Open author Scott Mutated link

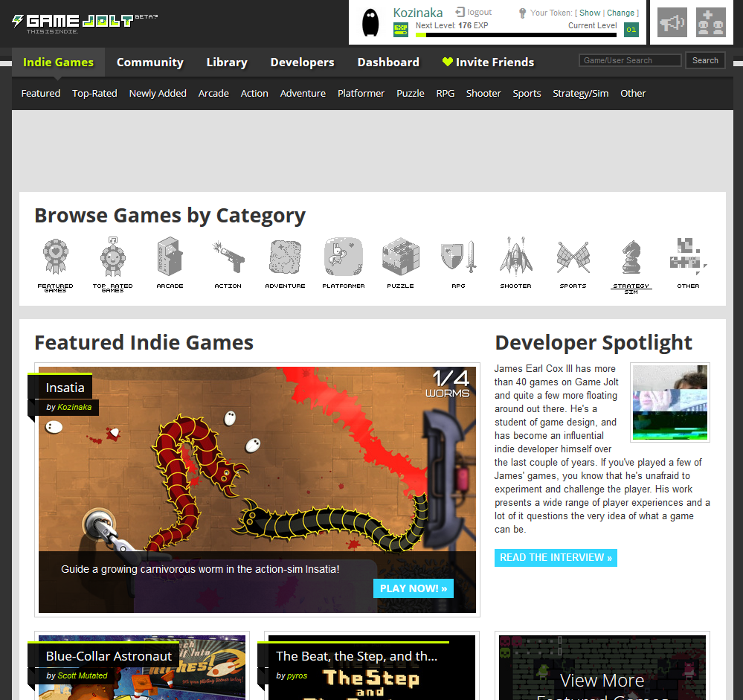click(83, 675)
